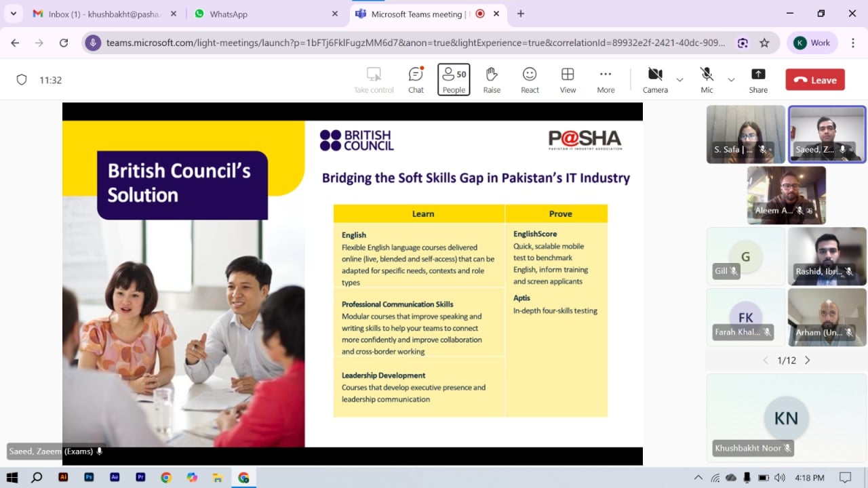Open the browser tab list dropdown
Image resolution: width=868 pixels, height=488 pixels.
(14, 14)
